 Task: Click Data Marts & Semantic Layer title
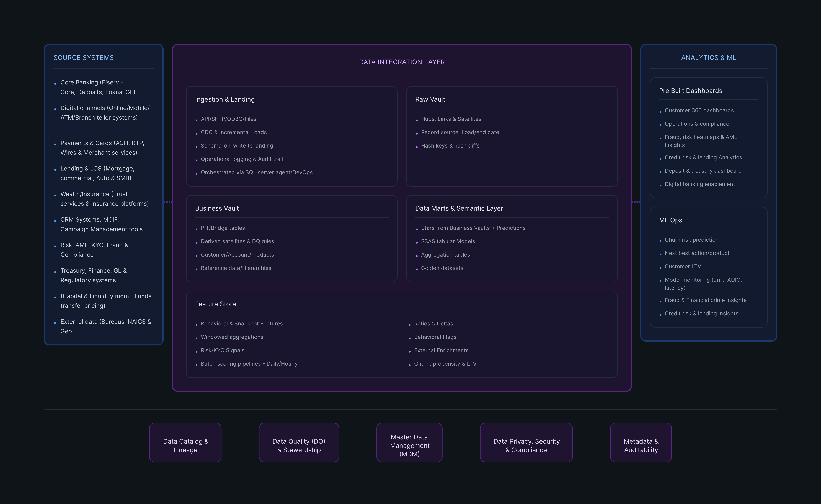(x=459, y=208)
